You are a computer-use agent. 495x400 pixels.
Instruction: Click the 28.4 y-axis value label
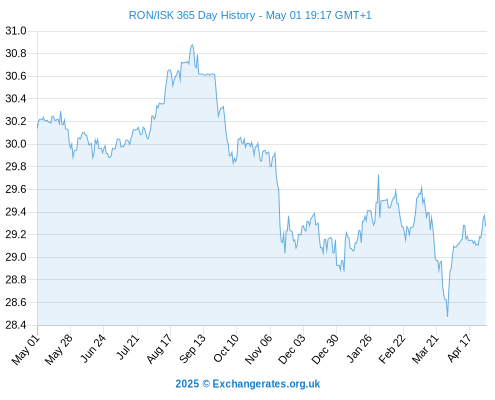pyautogui.click(x=16, y=325)
